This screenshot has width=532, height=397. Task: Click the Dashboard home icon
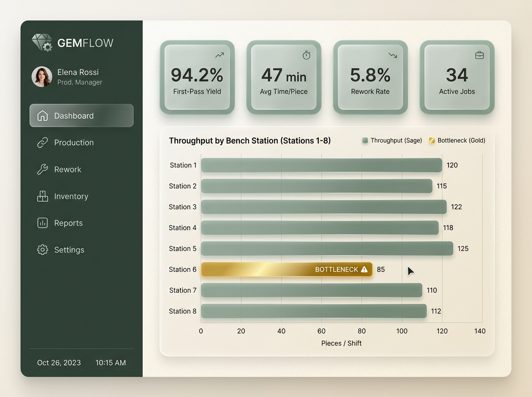point(43,116)
